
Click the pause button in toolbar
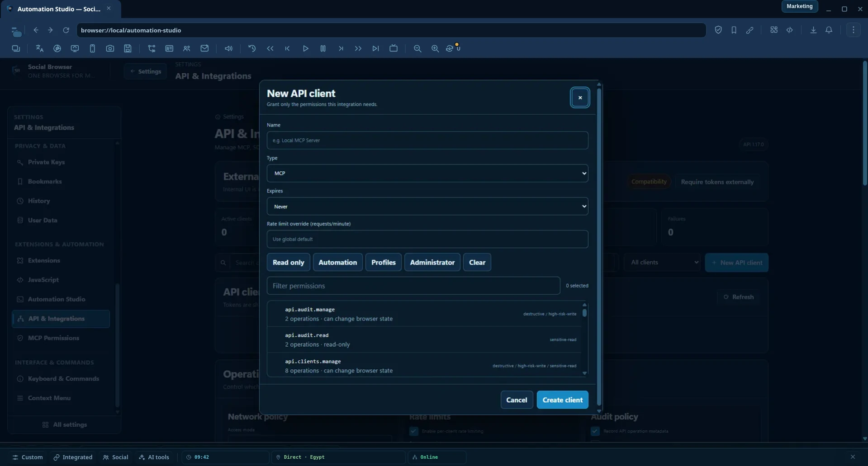click(x=323, y=48)
